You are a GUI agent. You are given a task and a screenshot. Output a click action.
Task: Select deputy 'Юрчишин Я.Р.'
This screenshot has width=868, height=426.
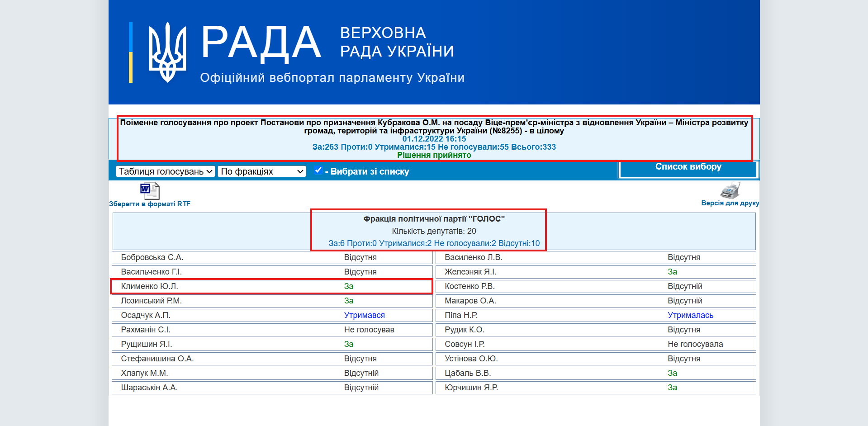(471, 388)
